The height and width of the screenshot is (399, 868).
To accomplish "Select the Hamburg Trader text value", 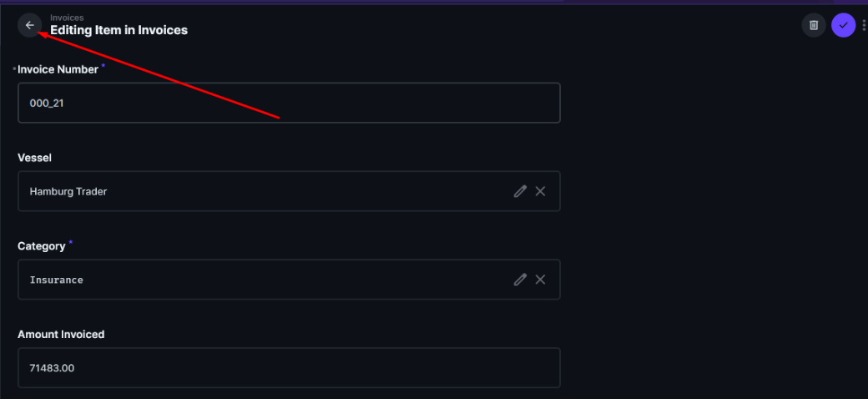I will point(68,191).
